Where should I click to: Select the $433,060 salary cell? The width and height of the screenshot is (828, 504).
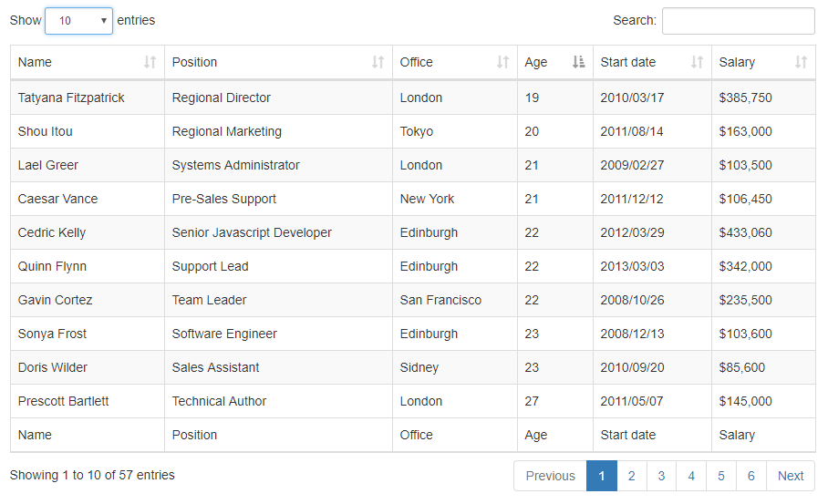click(x=763, y=232)
